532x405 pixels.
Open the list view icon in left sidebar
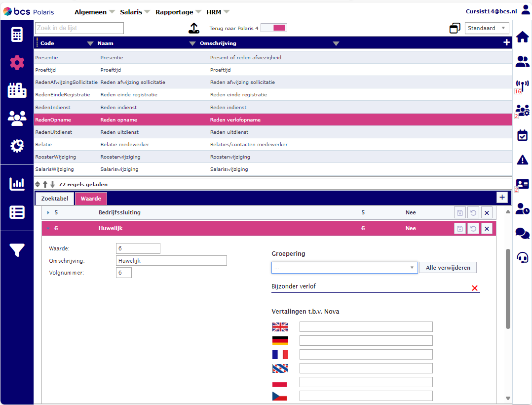click(x=17, y=212)
